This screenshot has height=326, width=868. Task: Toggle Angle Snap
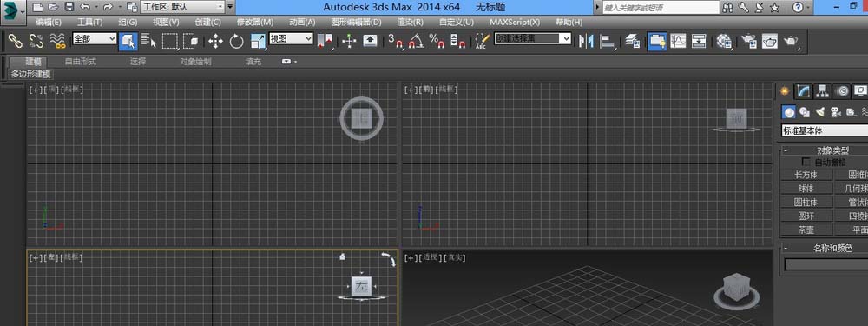point(416,41)
